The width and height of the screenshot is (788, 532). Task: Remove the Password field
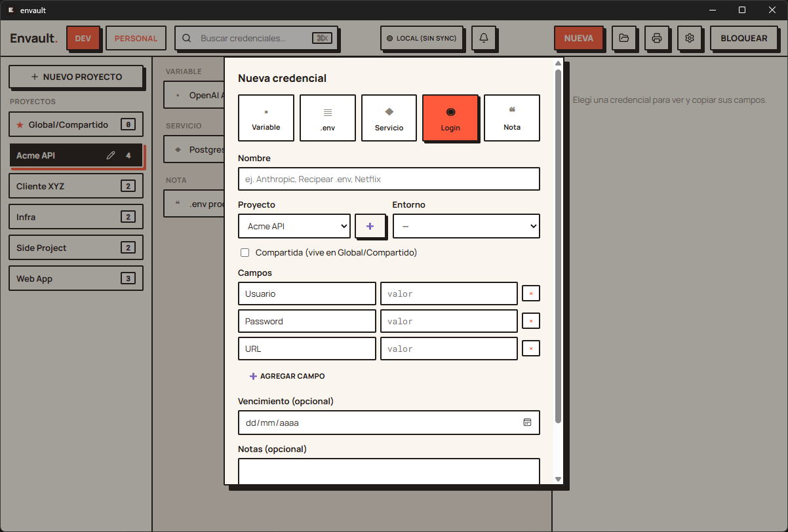coord(531,321)
